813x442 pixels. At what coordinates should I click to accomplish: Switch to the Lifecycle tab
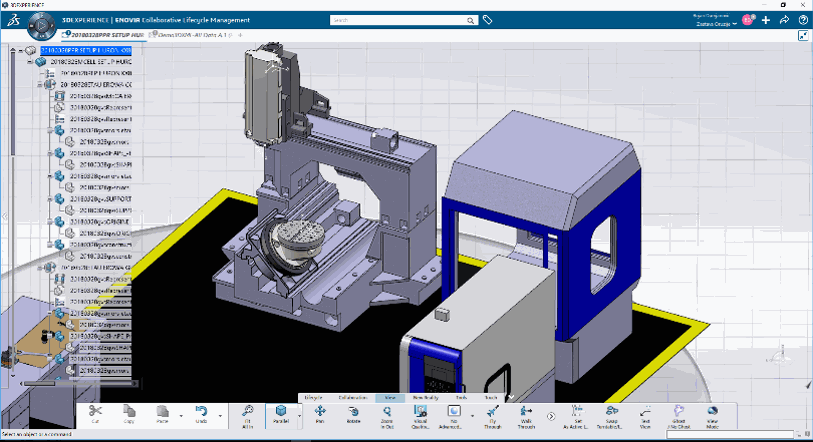pyautogui.click(x=312, y=397)
